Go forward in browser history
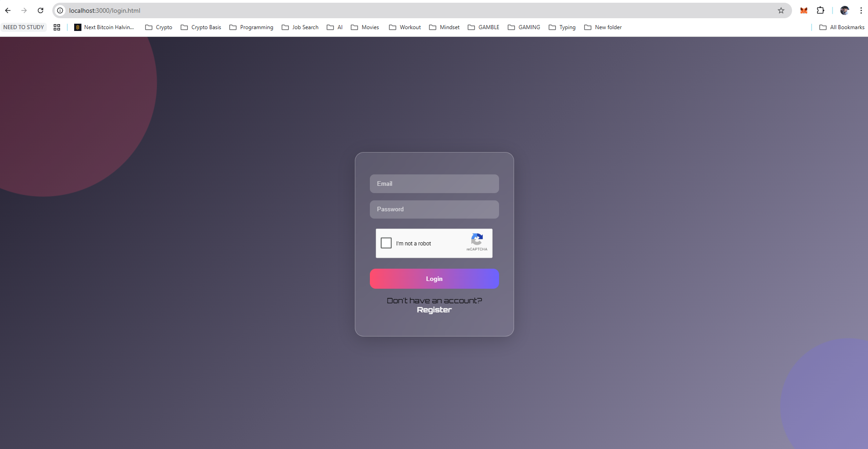Viewport: 868px width, 449px height. tap(24, 10)
